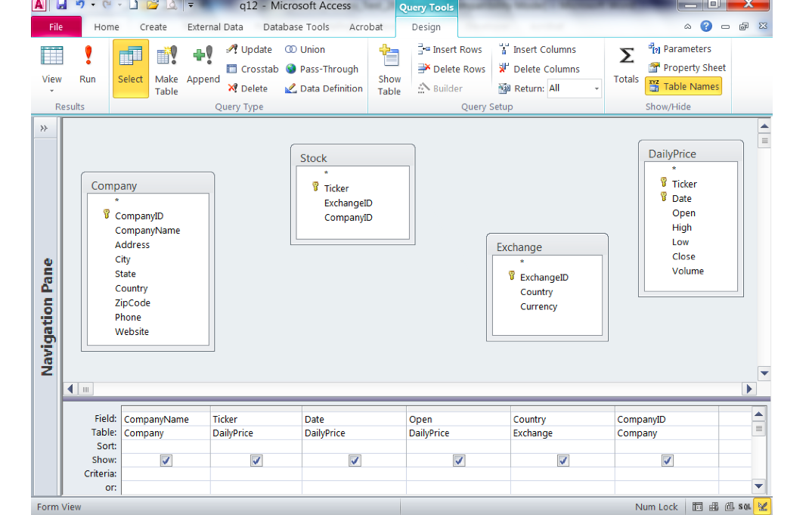
Task: Choose the Crosstab query type
Action: 253,69
